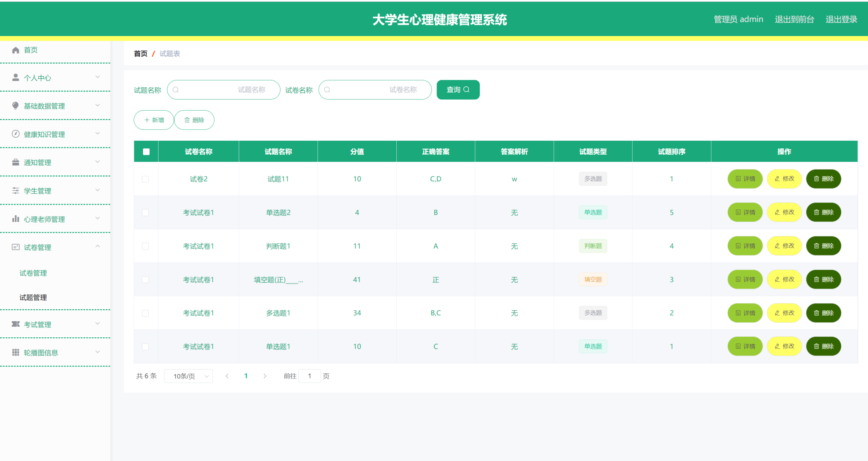The image size is (868, 461).
Task: Click the 健康知识管理 compass icon
Action: (x=16, y=134)
